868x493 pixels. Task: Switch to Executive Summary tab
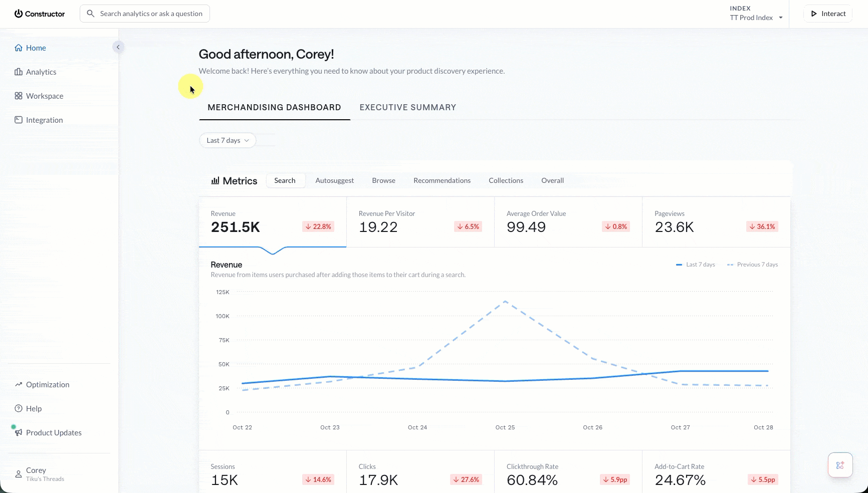[408, 107]
